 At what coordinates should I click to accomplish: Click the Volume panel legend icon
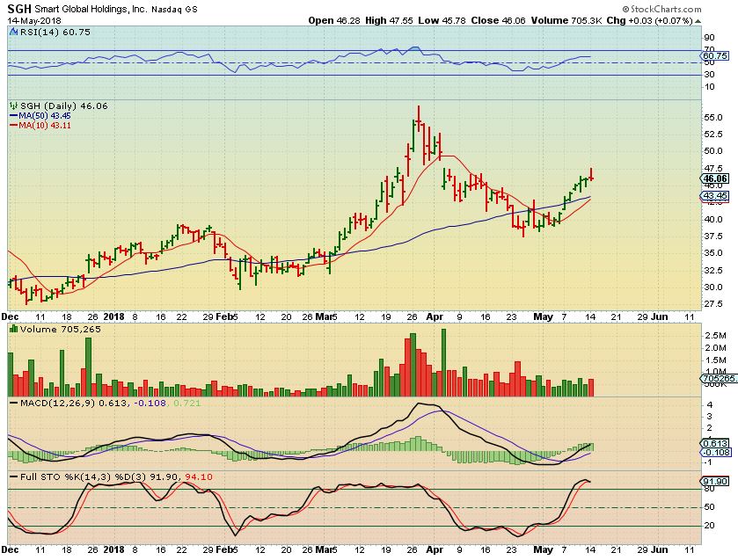click(13, 329)
